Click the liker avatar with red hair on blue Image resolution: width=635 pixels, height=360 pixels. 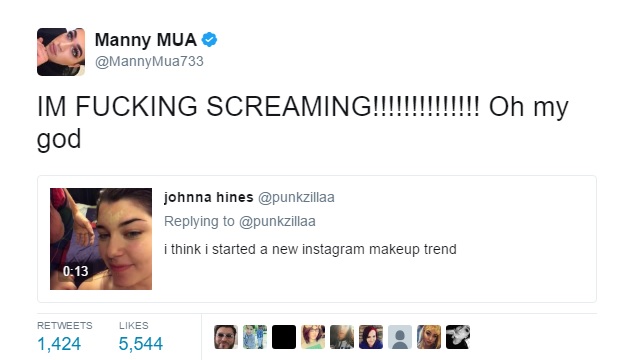pos(371,337)
